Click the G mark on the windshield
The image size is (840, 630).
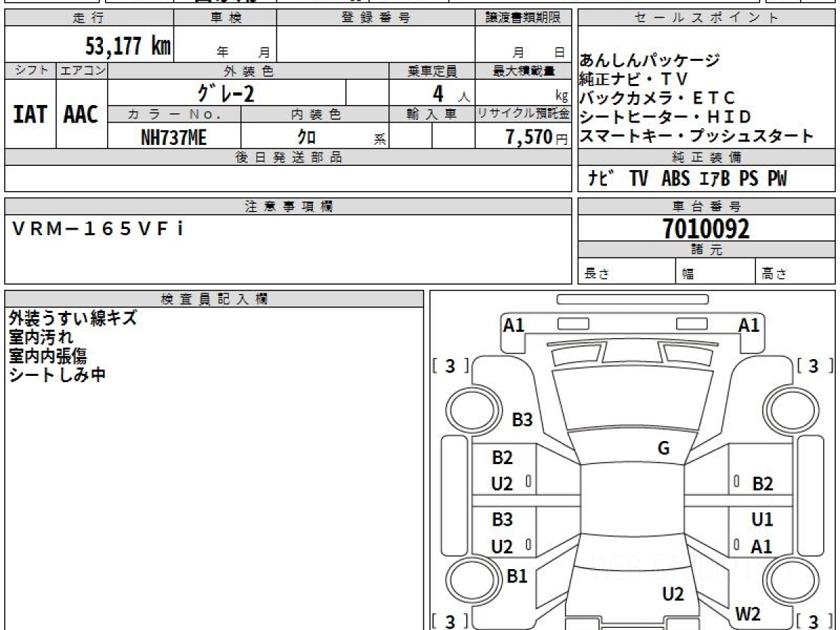click(664, 449)
